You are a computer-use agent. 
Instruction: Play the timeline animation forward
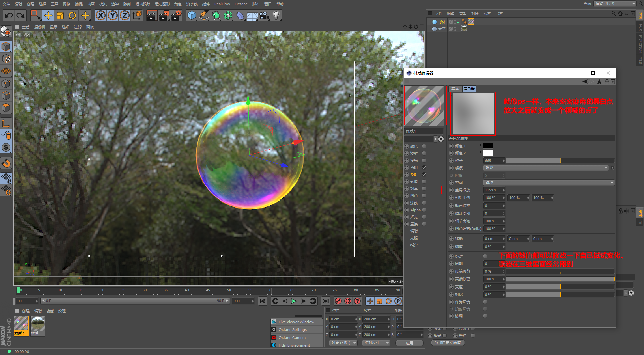pos(294,301)
